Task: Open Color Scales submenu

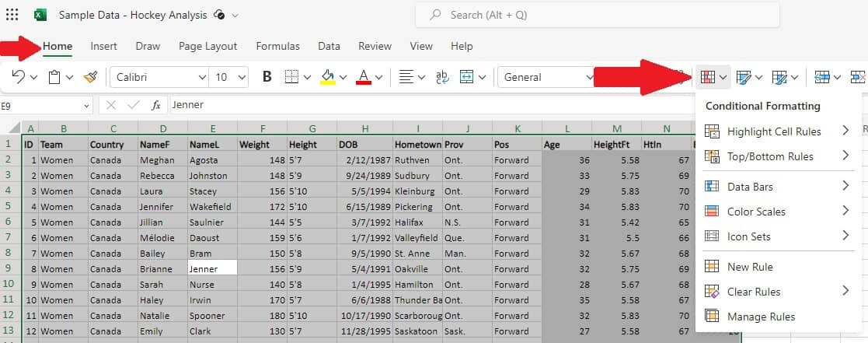Action: click(x=777, y=211)
